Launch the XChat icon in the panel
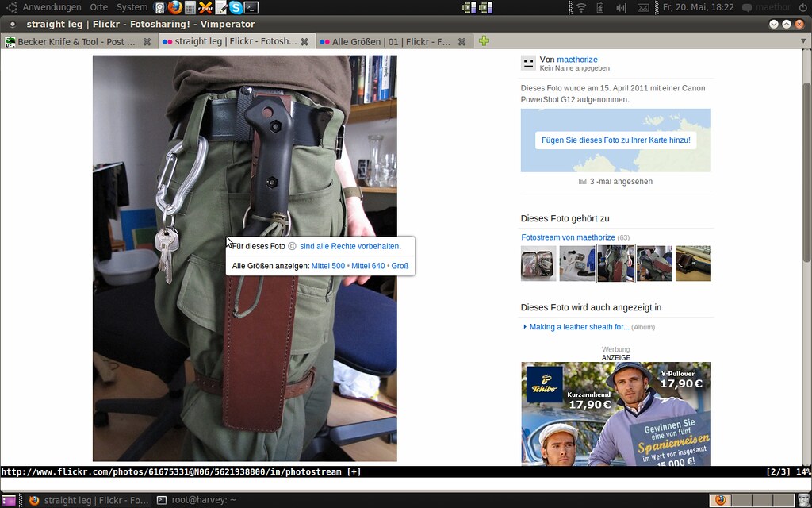Image resolution: width=812 pixels, height=508 pixels. point(205,7)
